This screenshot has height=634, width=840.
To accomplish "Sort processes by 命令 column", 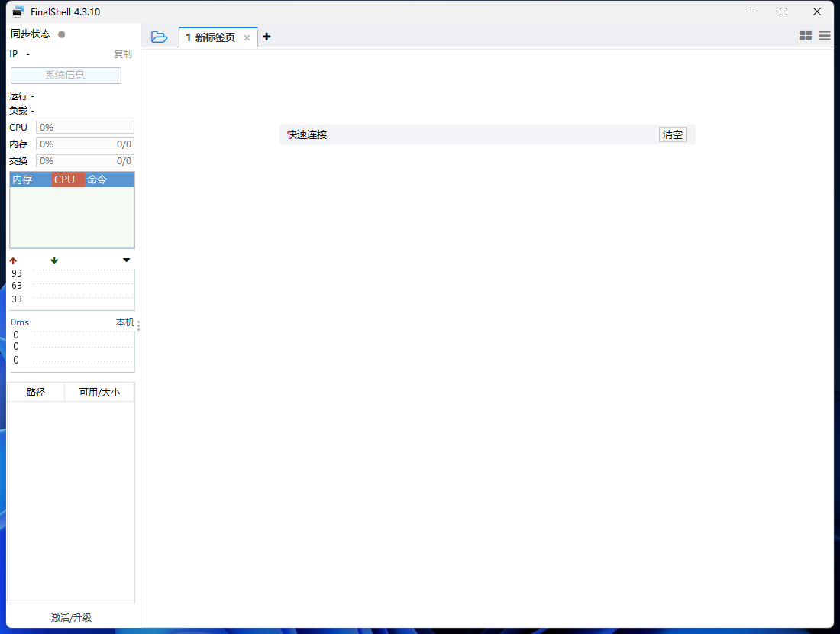I will 109,180.
